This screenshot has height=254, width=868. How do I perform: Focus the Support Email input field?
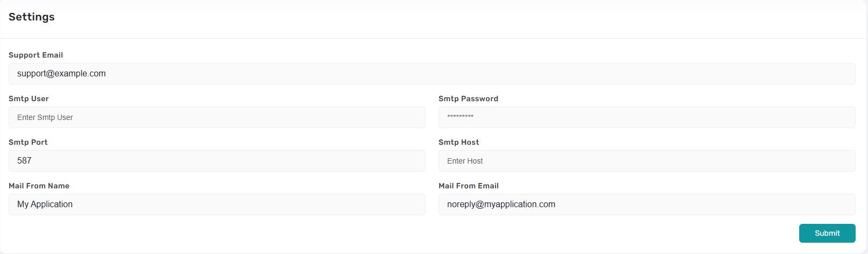tap(432, 74)
